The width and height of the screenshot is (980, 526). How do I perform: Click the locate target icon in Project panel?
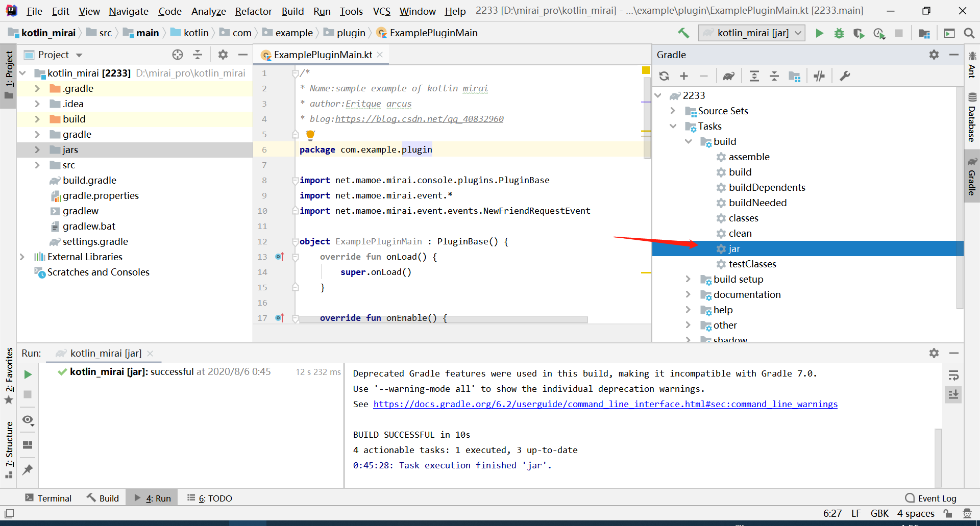point(178,55)
